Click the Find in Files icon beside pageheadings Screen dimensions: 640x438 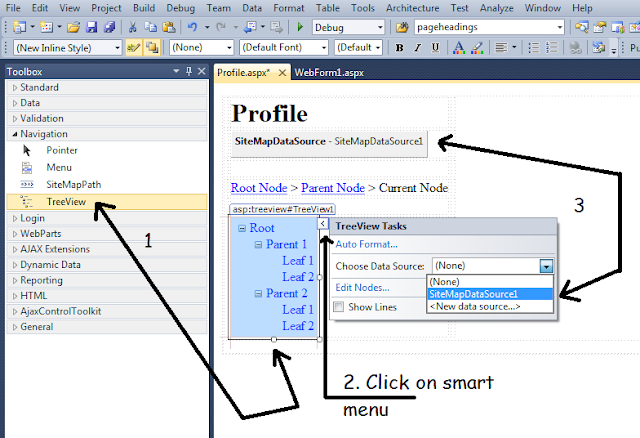pos(402,27)
